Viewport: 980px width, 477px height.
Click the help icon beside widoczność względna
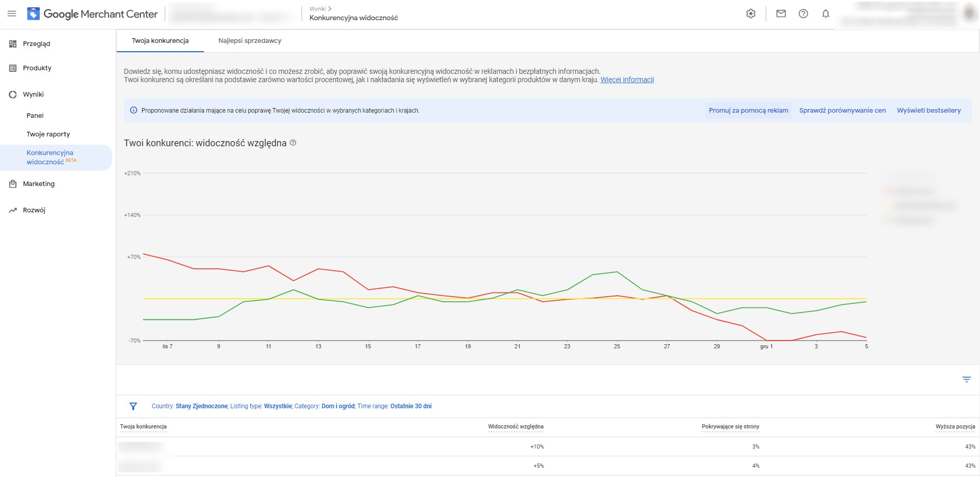click(x=293, y=143)
